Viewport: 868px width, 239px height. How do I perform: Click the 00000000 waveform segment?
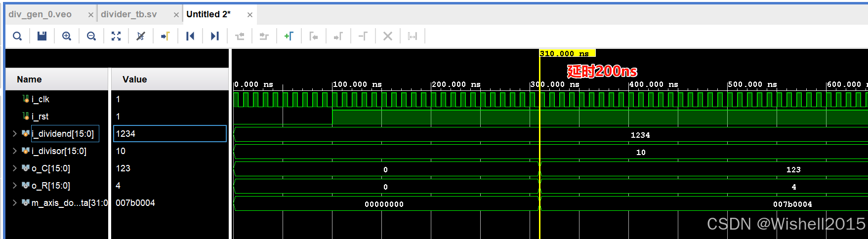384,204
